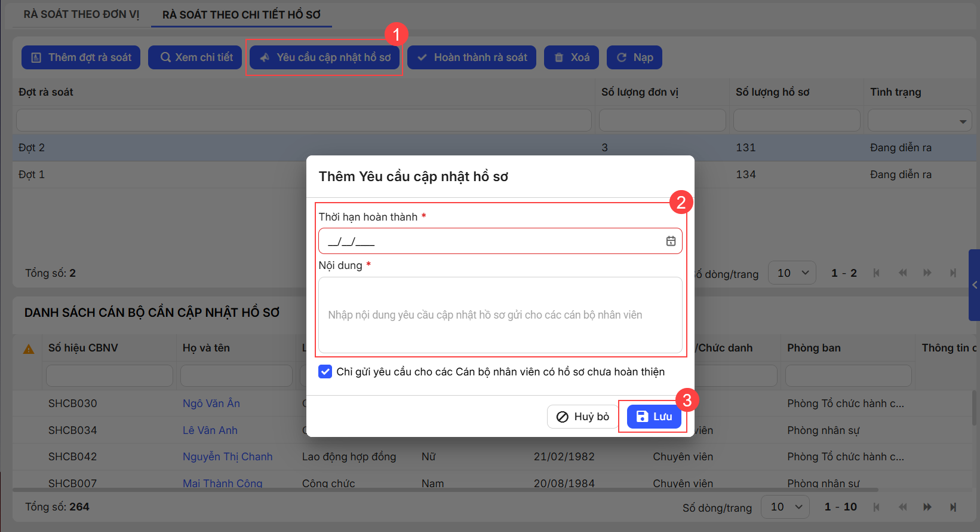Open rows-per-page dropdown in bottom grid
This screenshot has width=980, height=532.
(x=785, y=507)
